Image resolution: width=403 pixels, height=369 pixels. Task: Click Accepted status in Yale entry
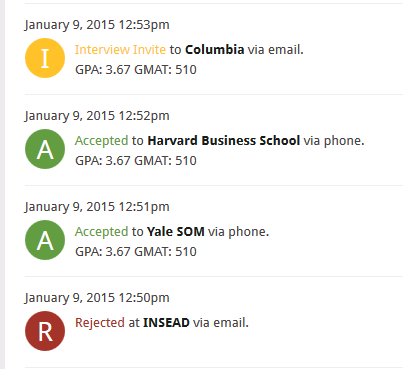tap(101, 232)
